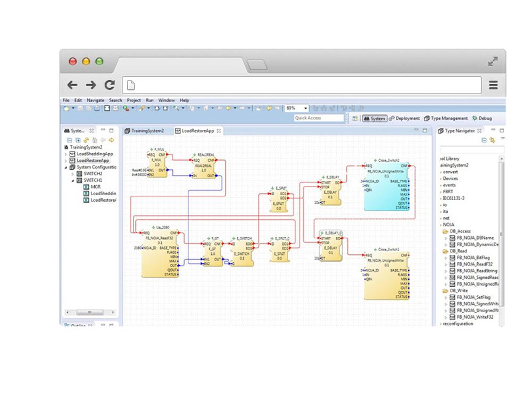Screen dimensions: 532x399
Task: Open the Window menu
Action: tap(166, 101)
